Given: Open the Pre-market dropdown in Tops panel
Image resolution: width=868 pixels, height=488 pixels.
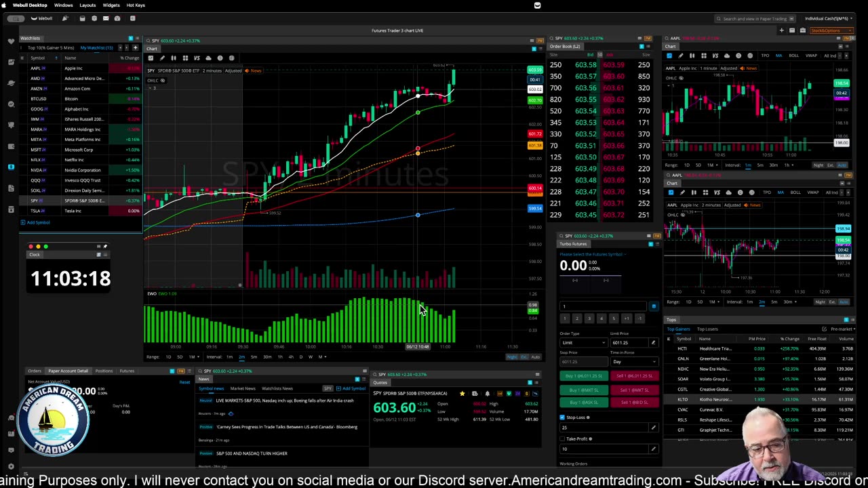Looking at the screenshot, I should pos(842,329).
